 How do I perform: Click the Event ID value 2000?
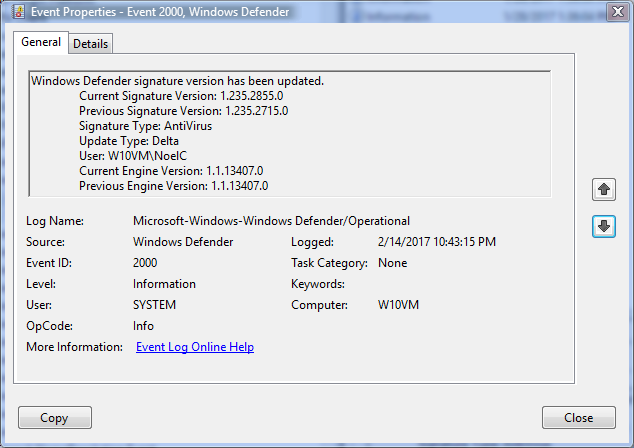pyautogui.click(x=145, y=263)
